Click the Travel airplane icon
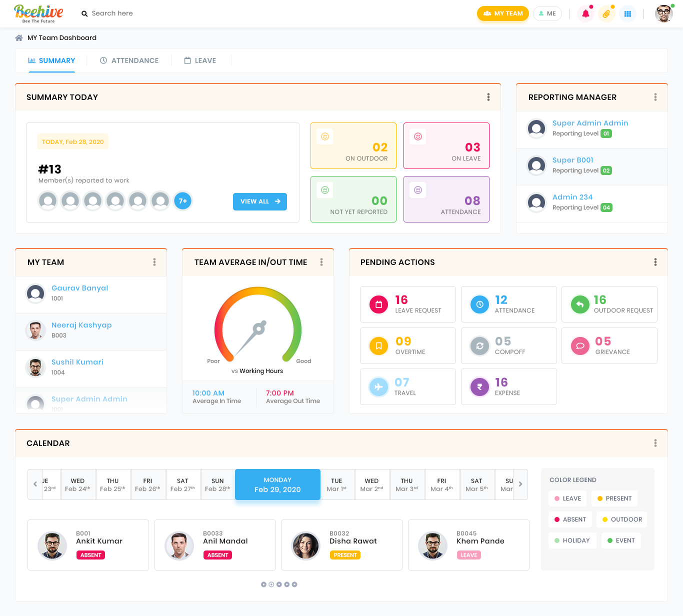The image size is (683, 616). [378, 386]
